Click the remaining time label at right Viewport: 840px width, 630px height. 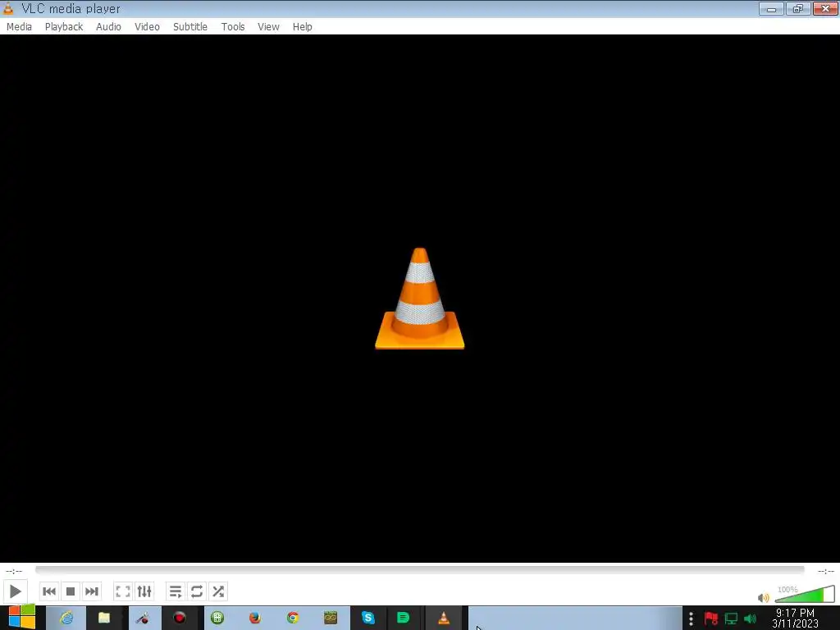[x=825, y=571]
